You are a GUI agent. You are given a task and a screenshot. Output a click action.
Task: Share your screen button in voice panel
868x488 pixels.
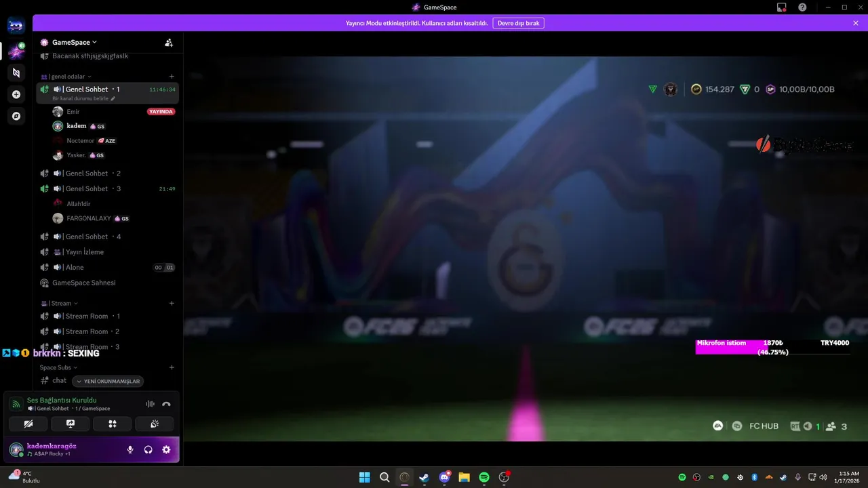[x=71, y=424]
